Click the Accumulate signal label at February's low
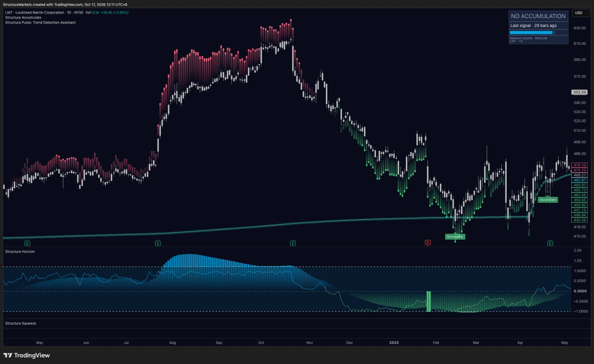 (455, 237)
